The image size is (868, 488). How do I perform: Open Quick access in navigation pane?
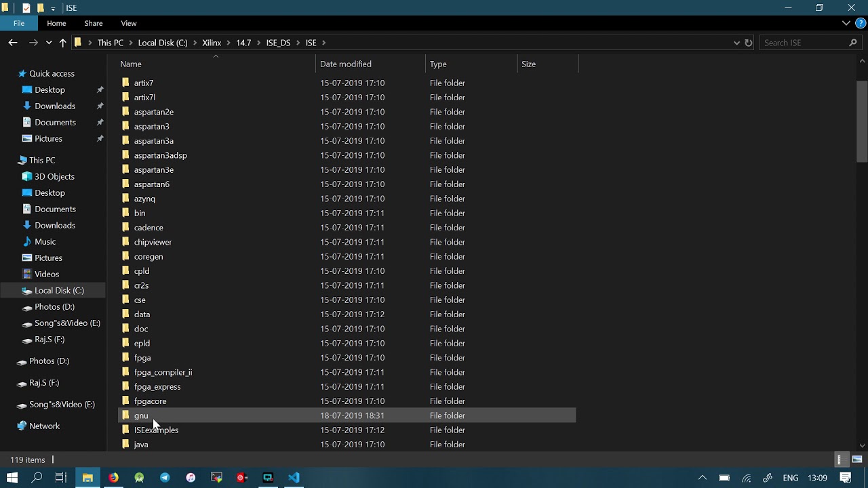coord(52,73)
